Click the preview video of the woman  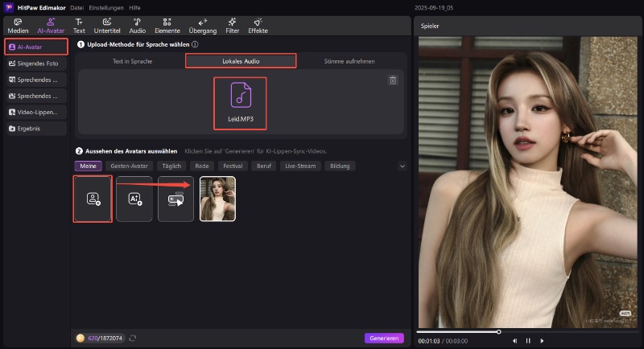(528, 182)
